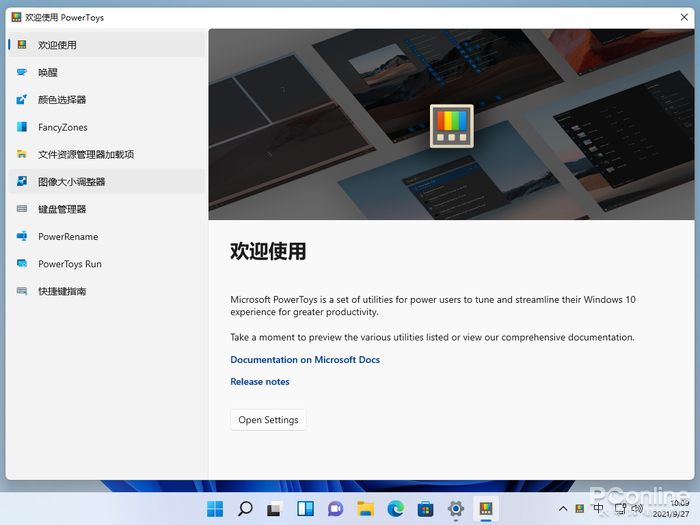Screen dimensions: 700x525
Task: Open the Release notes link
Action: click(x=260, y=382)
